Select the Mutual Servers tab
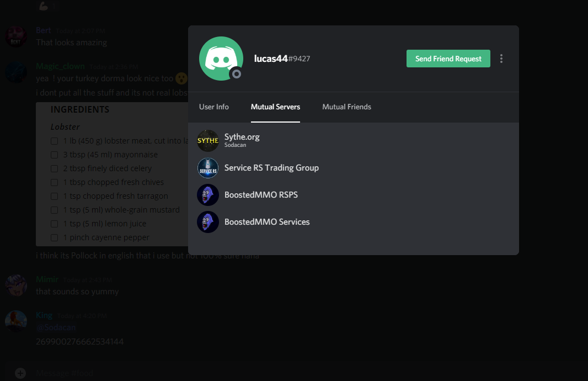The width and height of the screenshot is (588, 381). (275, 107)
